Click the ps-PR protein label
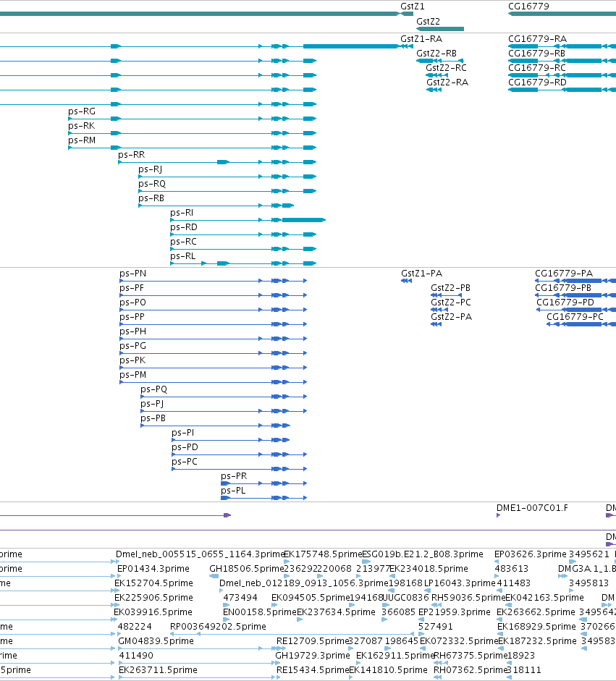This screenshot has width=616, height=681. tap(234, 476)
